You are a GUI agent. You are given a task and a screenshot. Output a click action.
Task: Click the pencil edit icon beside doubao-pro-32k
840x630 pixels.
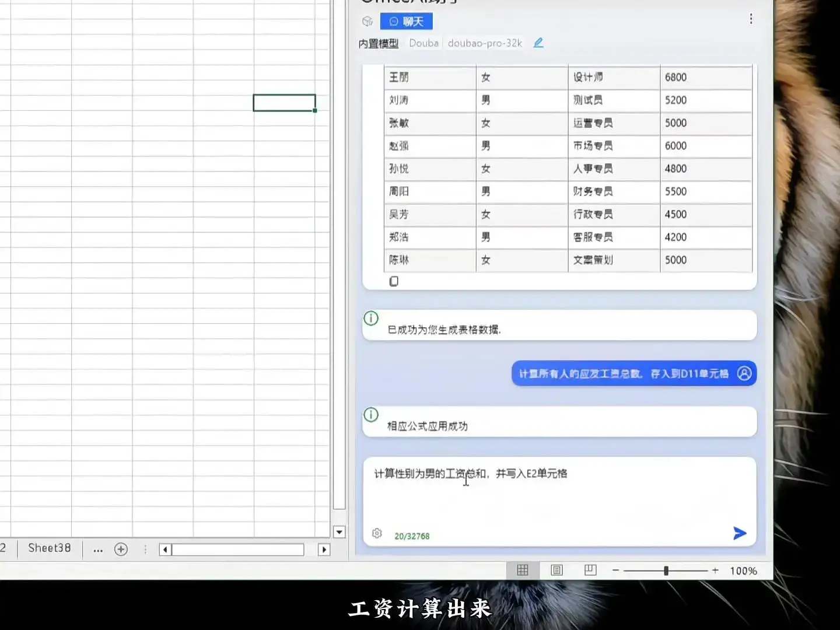[x=538, y=43]
